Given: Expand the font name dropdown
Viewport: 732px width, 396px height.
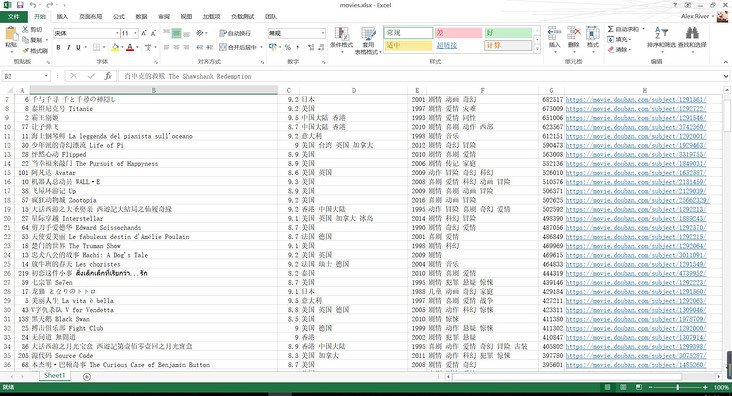Looking at the screenshot, I should pyautogui.click(x=117, y=33).
